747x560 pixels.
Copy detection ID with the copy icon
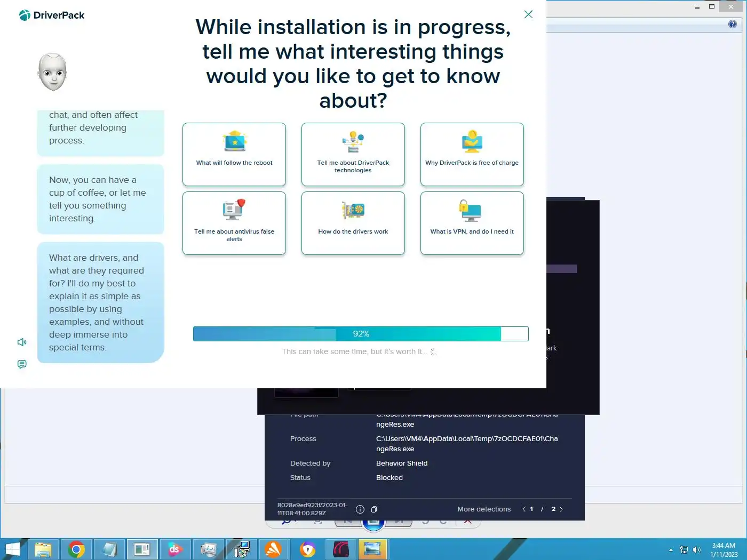point(374,509)
